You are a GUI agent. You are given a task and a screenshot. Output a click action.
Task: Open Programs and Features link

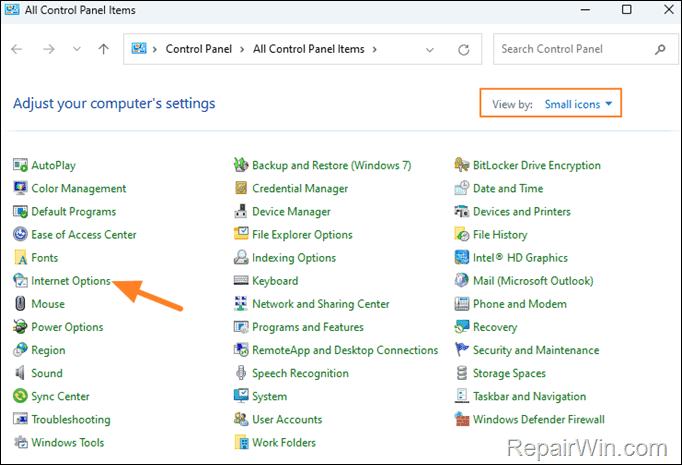click(x=308, y=327)
